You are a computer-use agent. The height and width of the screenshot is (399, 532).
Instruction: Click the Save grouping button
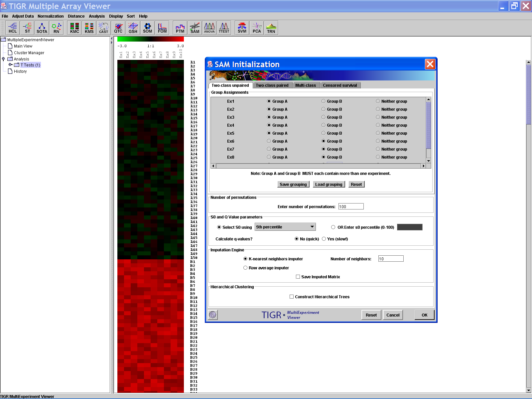coord(293,184)
